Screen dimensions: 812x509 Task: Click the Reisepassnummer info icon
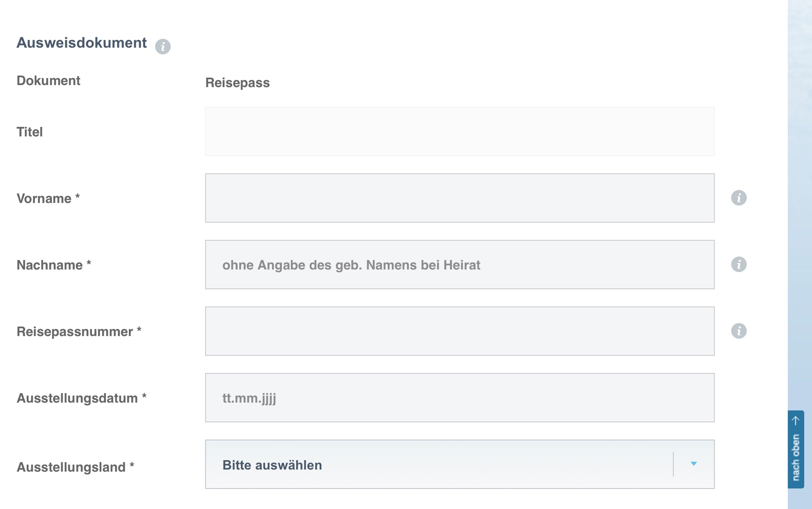(739, 331)
